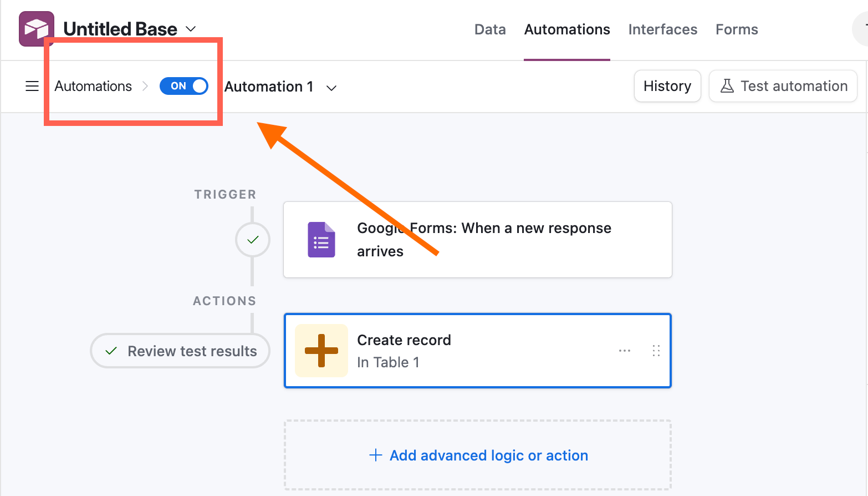Open Create record options via ellipsis icon
Screen dimensions: 868x496
click(x=625, y=351)
